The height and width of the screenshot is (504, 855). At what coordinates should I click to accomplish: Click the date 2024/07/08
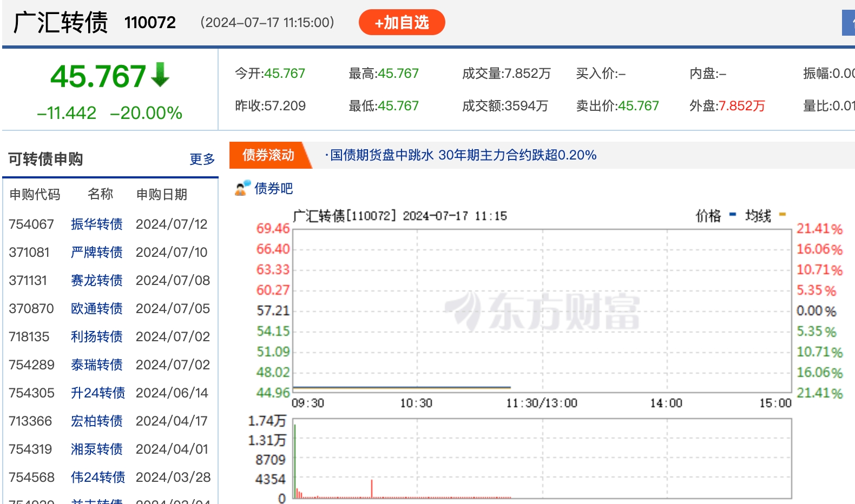click(173, 280)
